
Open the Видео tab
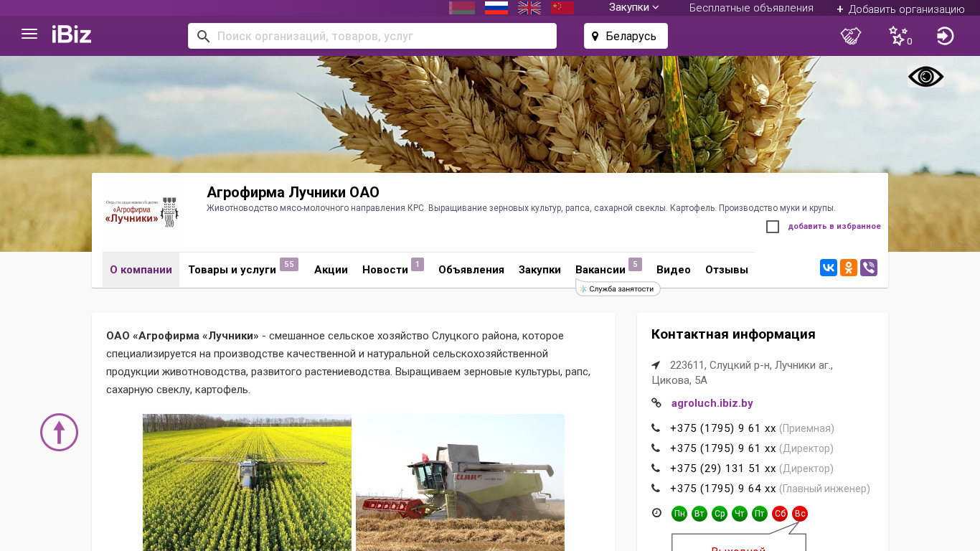coord(674,270)
